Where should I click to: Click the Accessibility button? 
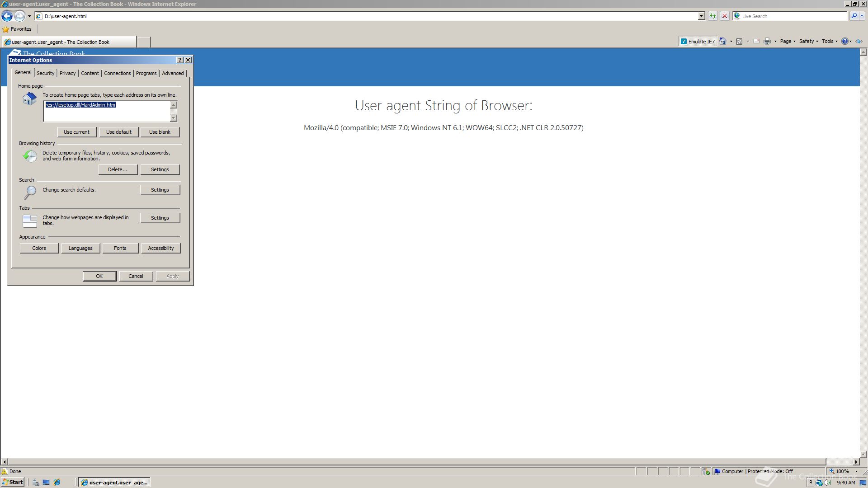(161, 248)
